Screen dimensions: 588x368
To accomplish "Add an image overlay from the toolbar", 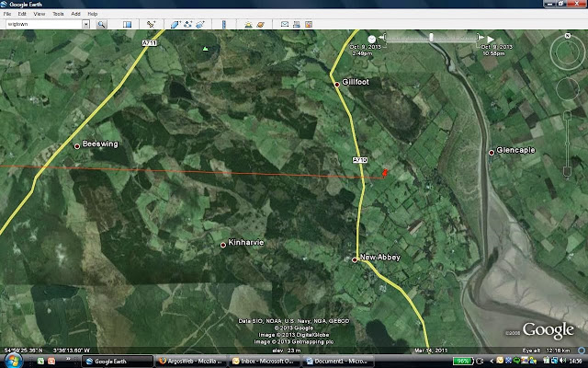I will [x=200, y=25].
